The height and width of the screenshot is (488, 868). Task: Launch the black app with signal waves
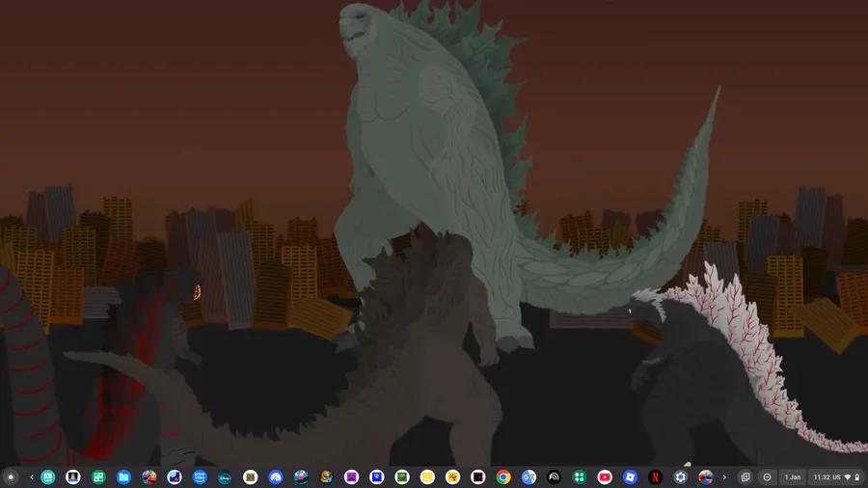coord(555,477)
